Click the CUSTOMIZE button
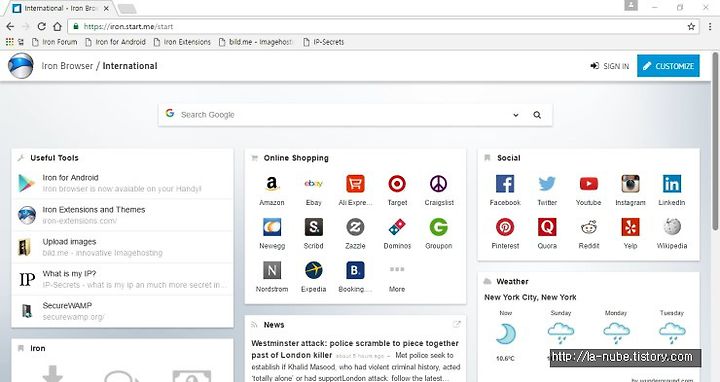This screenshot has height=382, width=720. pos(668,66)
